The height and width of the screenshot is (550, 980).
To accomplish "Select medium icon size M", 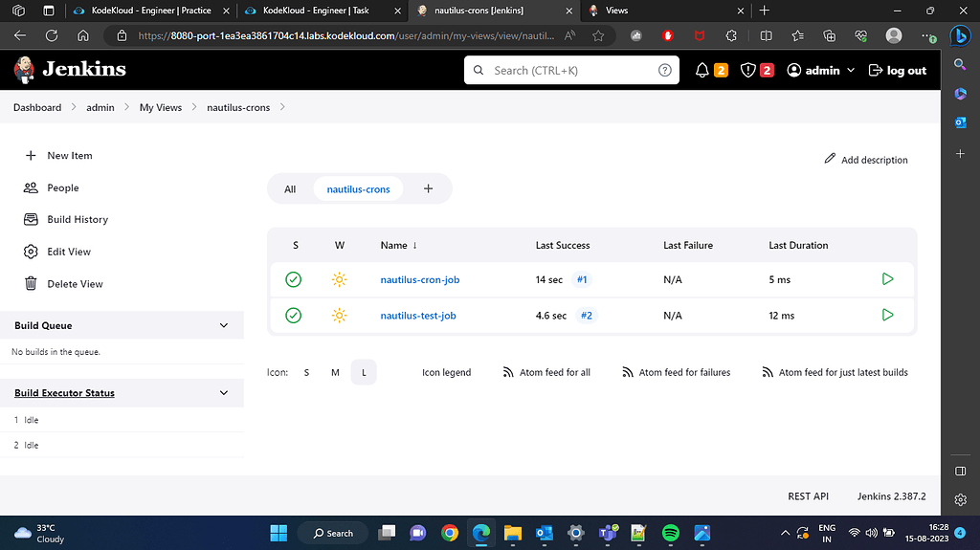I will click(x=335, y=372).
